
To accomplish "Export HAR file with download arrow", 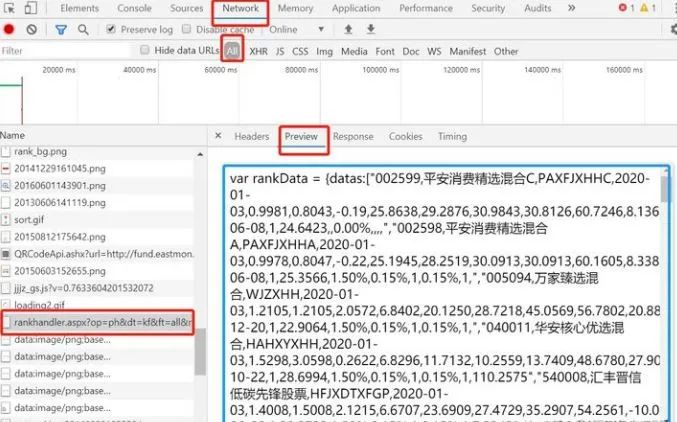I will [x=370, y=29].
